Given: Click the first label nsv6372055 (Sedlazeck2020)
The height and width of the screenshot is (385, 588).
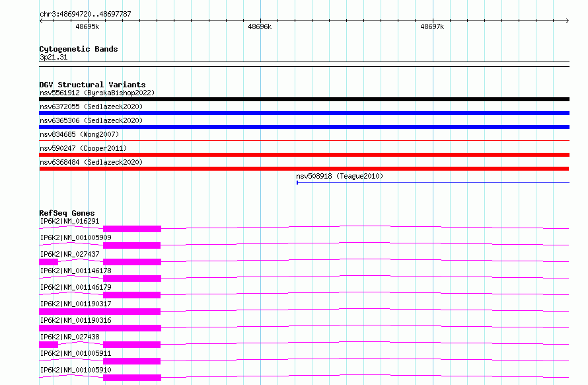Looking at the screenshot, I should pyautogui.click(x=91, y=107).
